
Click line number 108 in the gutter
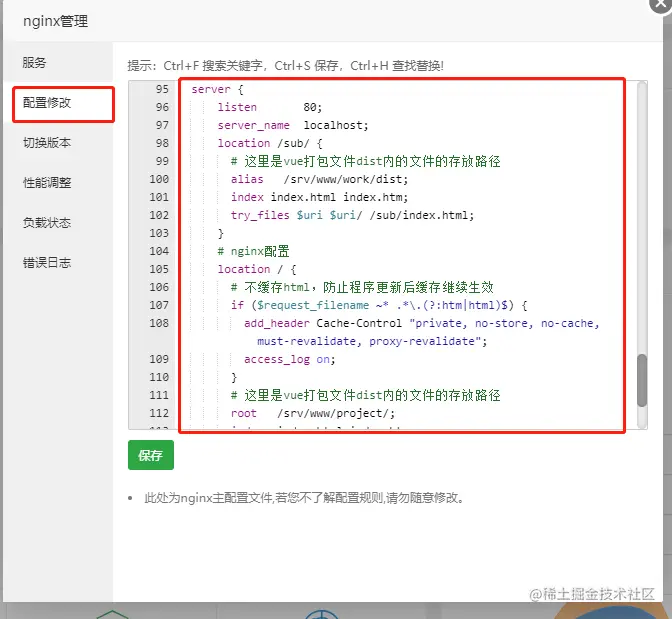[x=159, y=323]
